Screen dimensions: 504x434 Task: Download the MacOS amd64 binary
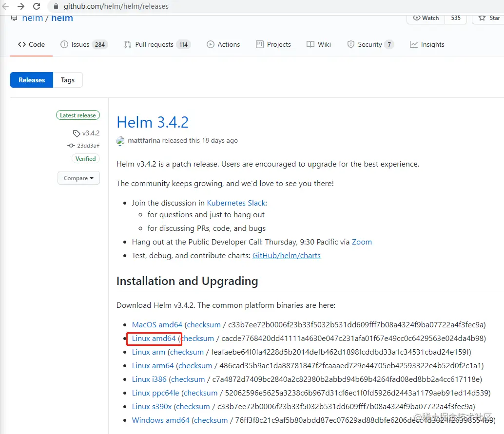point(157,325)
